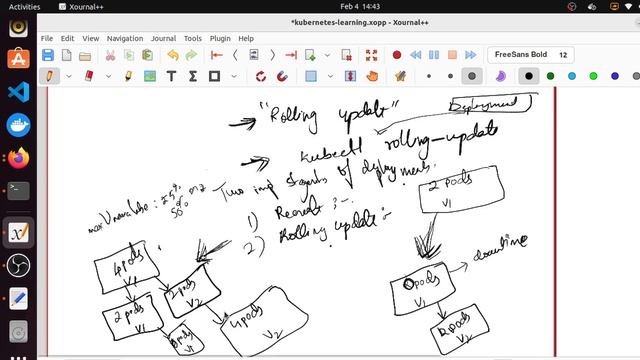Image resolution: width=640 pixels, height=360 pixels.
Task: Select the fine pen thickness dot
Action: point(429,76)
